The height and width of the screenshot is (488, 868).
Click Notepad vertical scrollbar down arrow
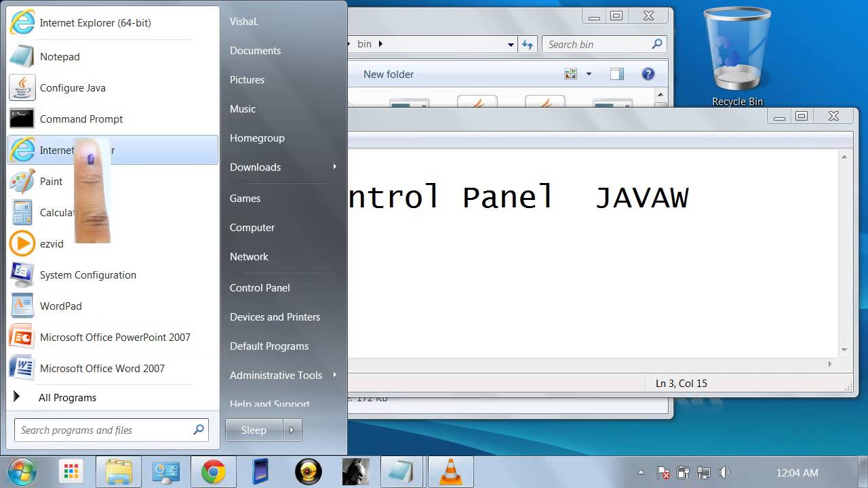tap(844, 350)
